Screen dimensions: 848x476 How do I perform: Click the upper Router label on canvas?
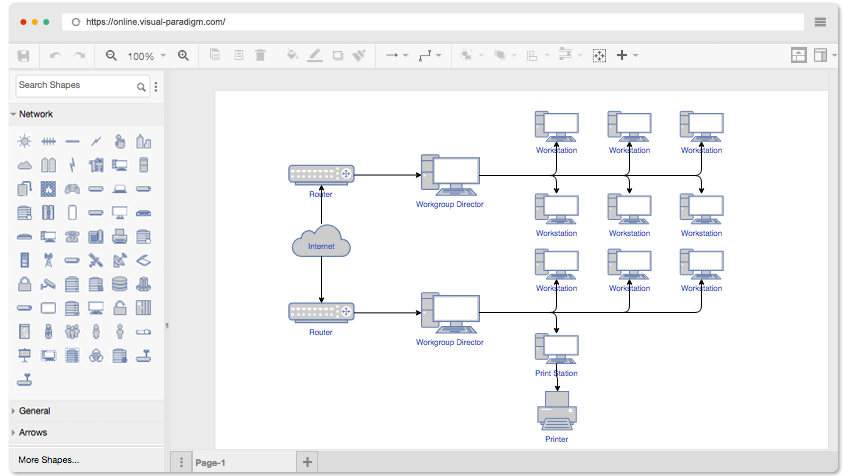pos(321,194)
